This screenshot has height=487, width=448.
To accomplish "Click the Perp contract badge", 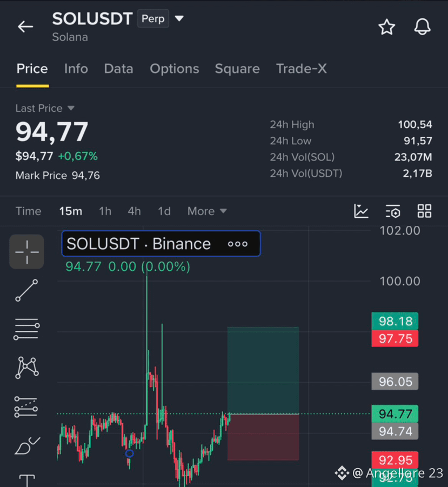I will (x=153, y=18).
